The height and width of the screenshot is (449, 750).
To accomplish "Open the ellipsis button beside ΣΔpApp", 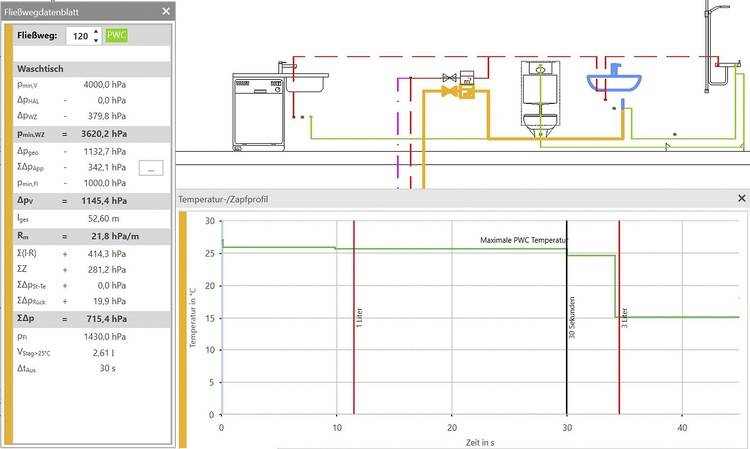I will (150, 167).
